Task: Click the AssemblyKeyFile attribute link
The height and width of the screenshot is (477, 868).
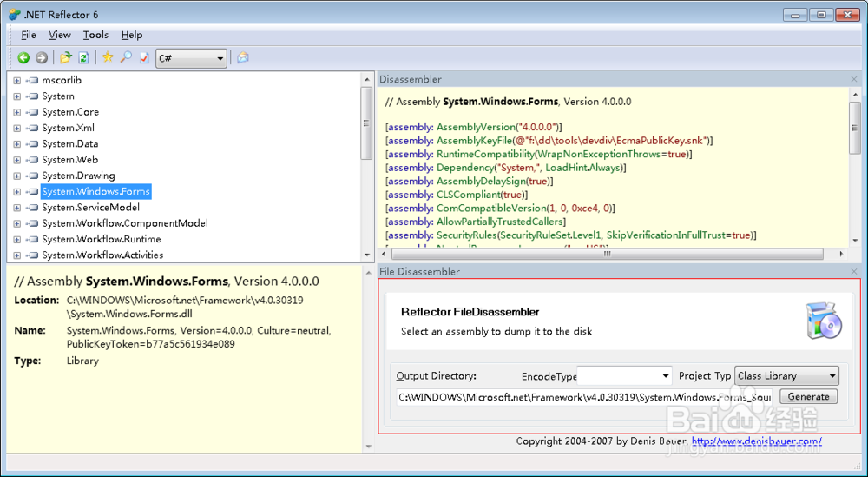Action: pyautogui.click(x=477, y=141)
